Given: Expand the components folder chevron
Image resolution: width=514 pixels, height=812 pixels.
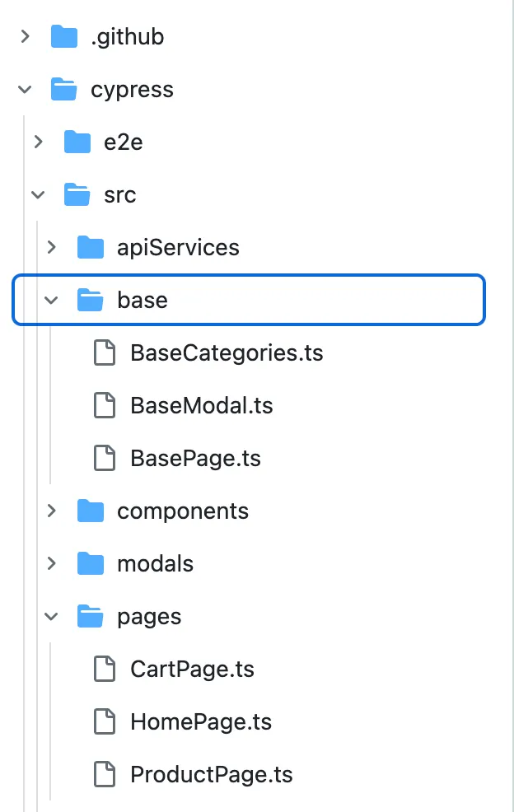Looking at the screenshot, I should [51, 511].
